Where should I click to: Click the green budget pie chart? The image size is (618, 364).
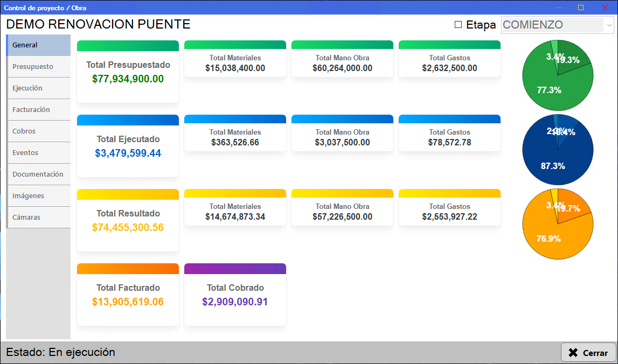pyautogui.click(x=558, y=75)
